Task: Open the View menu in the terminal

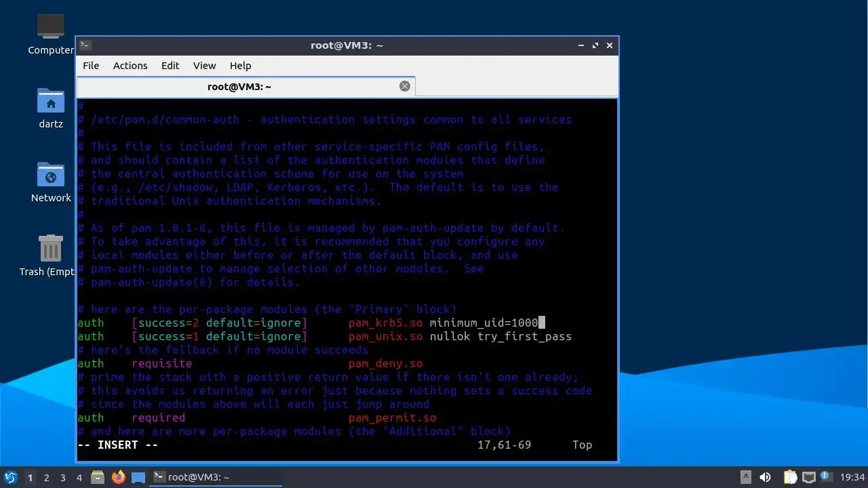Action: click(x=204, y=66)
